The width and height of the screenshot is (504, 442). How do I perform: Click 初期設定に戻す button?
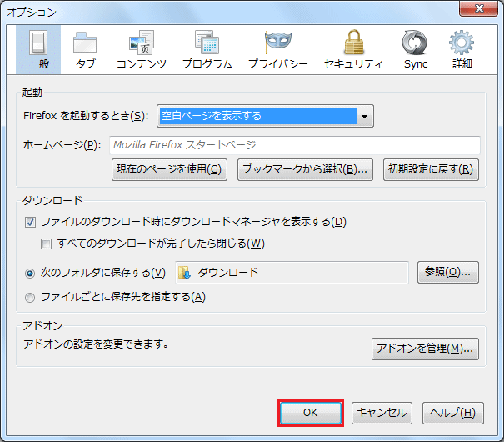coord(431,169)
